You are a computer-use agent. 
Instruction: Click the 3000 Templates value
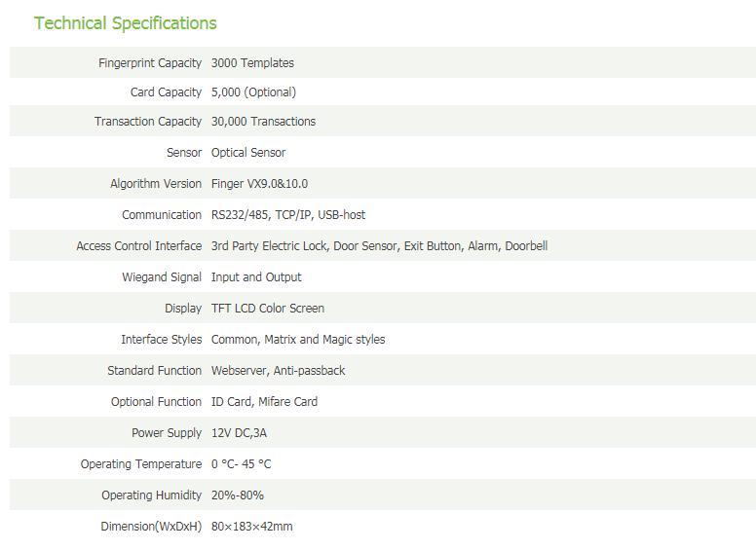pos(252,62)
